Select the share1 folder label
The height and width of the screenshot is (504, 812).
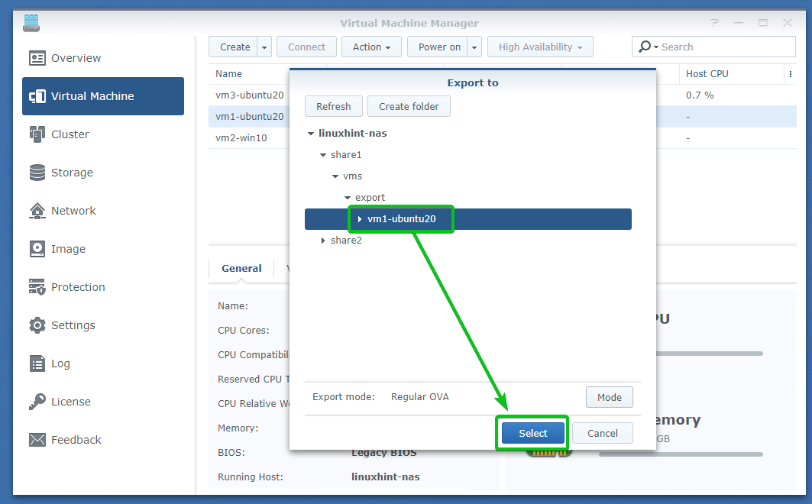click(346, 155)
